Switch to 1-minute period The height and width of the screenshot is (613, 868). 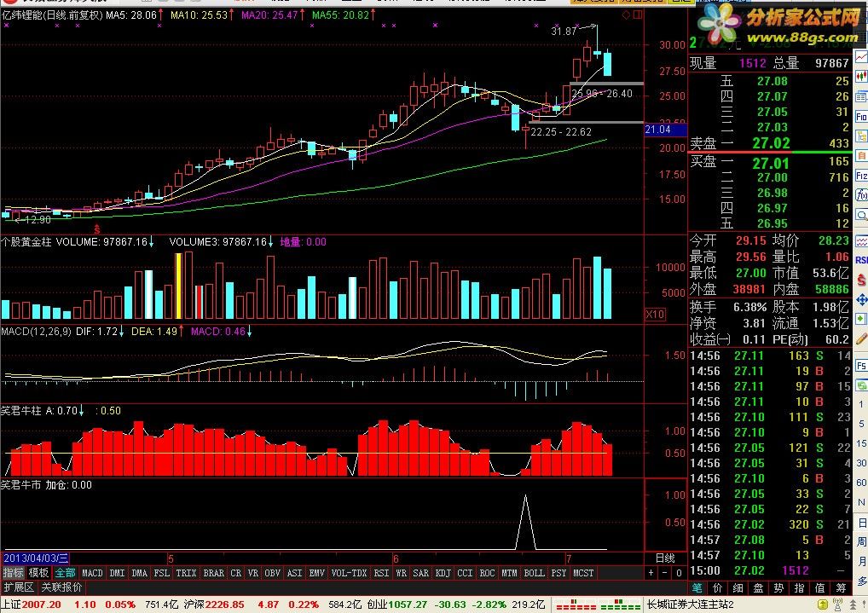coord(861,404)
